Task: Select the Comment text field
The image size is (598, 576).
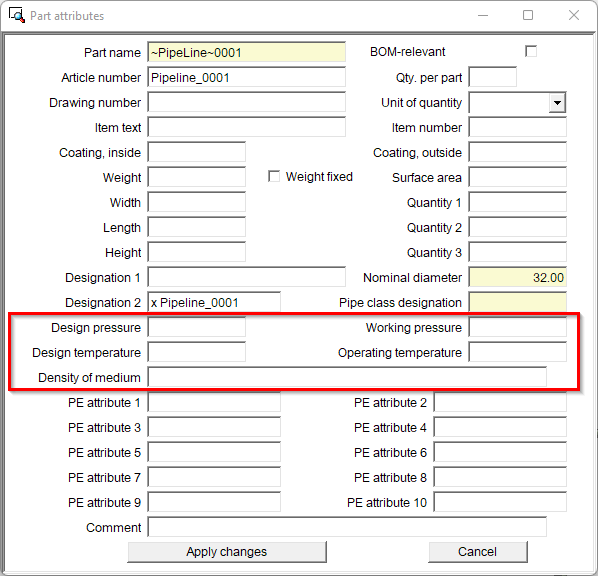Action: pyautogui.click(x=347, y=527)
